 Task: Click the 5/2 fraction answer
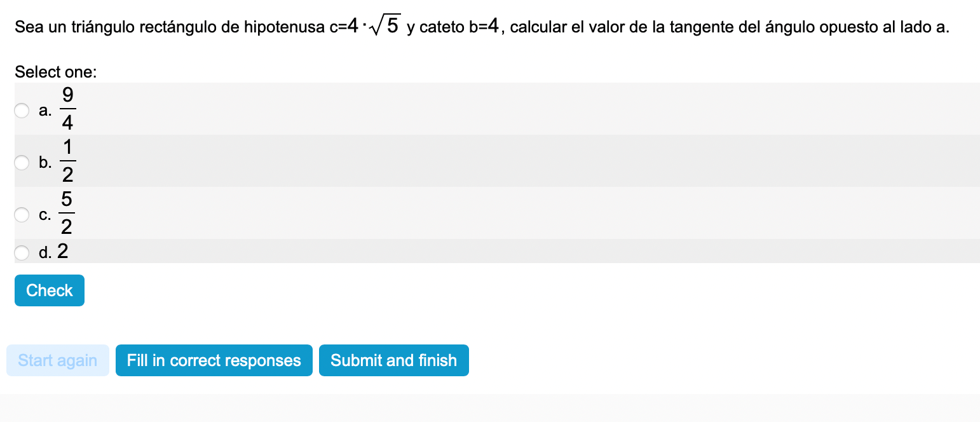click(x=67, y=213)
